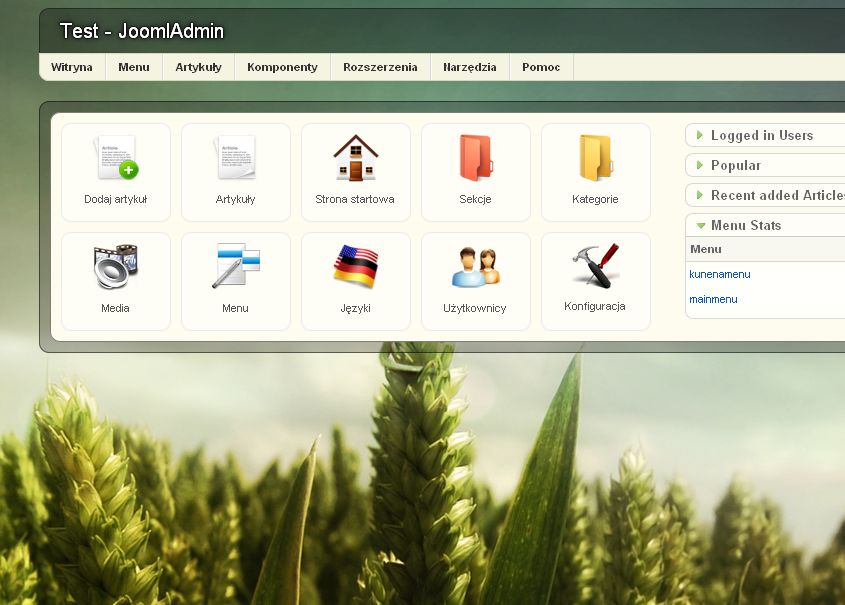Collapse the Menu Stats panel
Image resolution: width=845 pixels, height=605 pixels.
pos(745,225)
